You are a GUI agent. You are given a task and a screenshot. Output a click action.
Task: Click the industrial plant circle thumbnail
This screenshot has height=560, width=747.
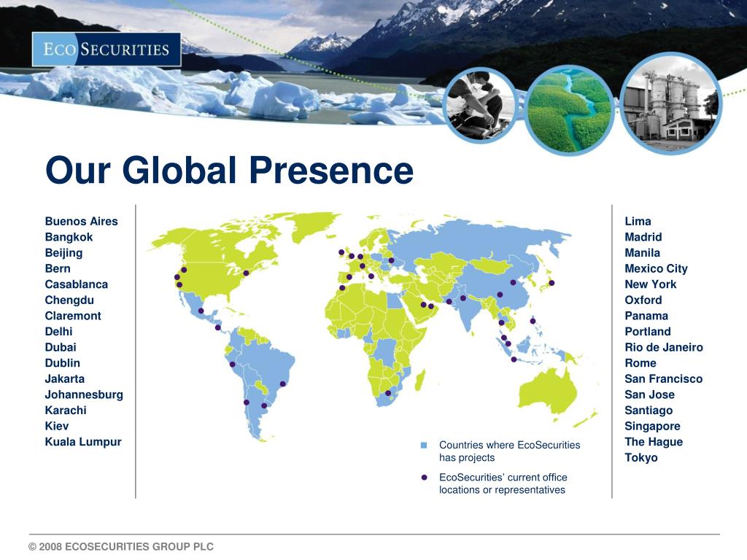coord(671,104)
